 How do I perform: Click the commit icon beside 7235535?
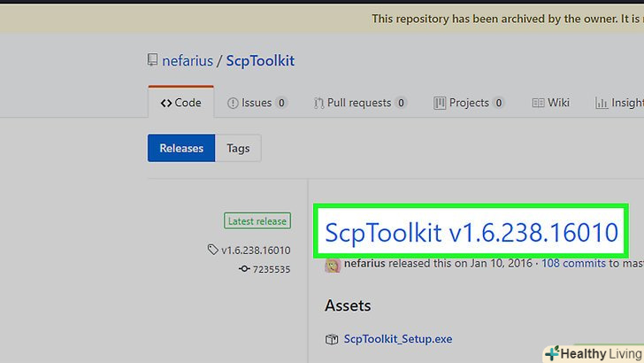click(x=244, y=269)
